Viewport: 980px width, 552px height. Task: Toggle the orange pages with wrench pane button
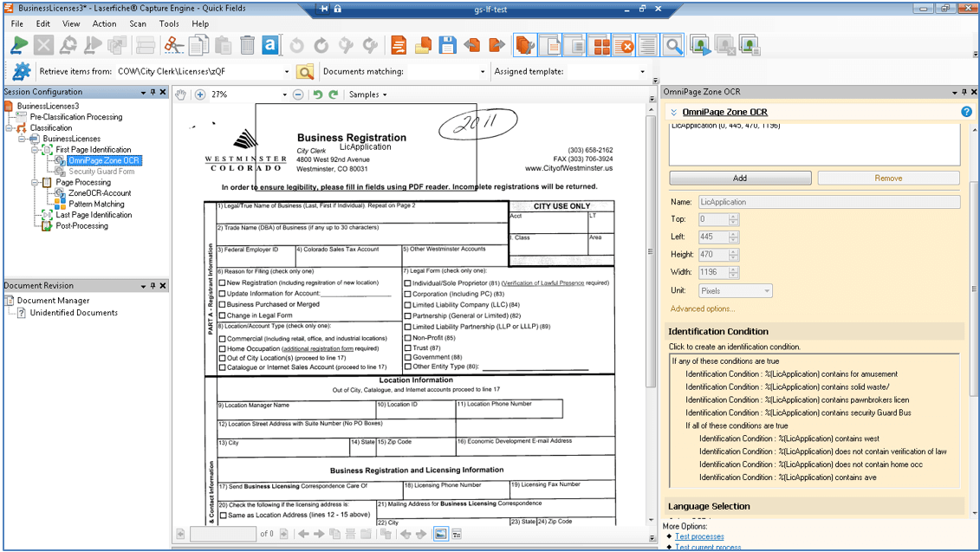coord(525,46)
